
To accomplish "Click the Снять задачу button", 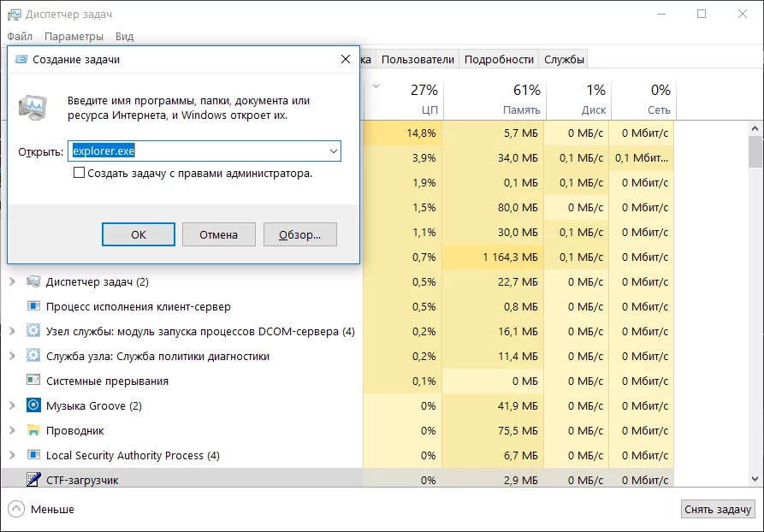I will [x=717, y=509].
